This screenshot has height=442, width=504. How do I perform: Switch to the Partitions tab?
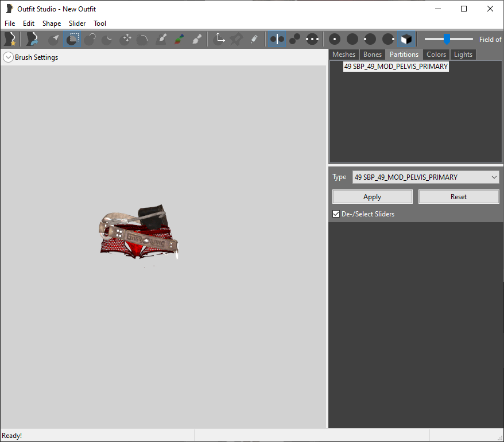pos(404,55)
